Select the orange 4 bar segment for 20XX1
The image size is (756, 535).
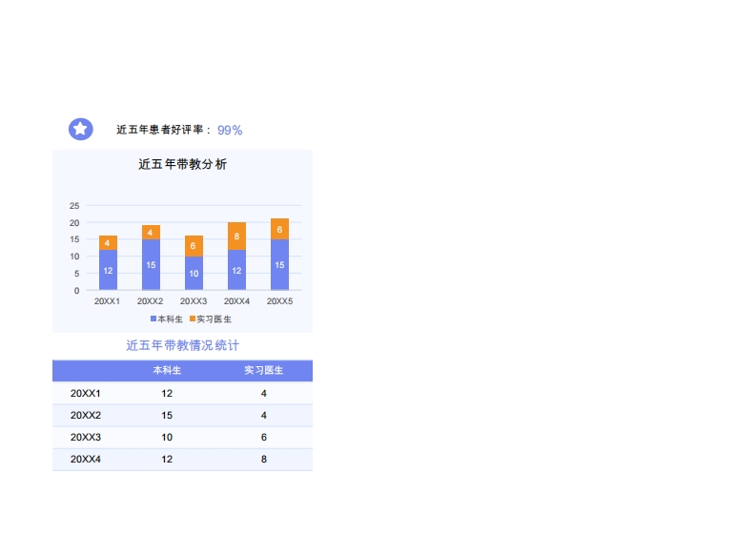click(108, 242)
